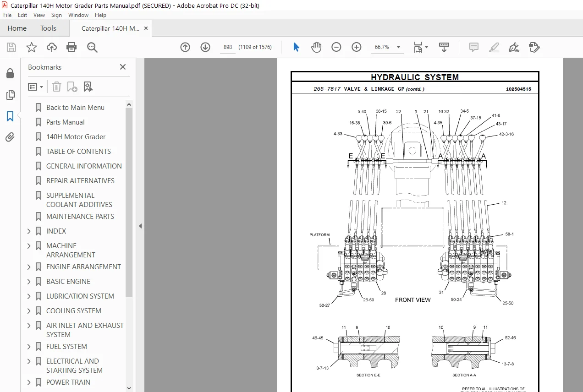Click the Find text magnifier icon

[92, 47]
